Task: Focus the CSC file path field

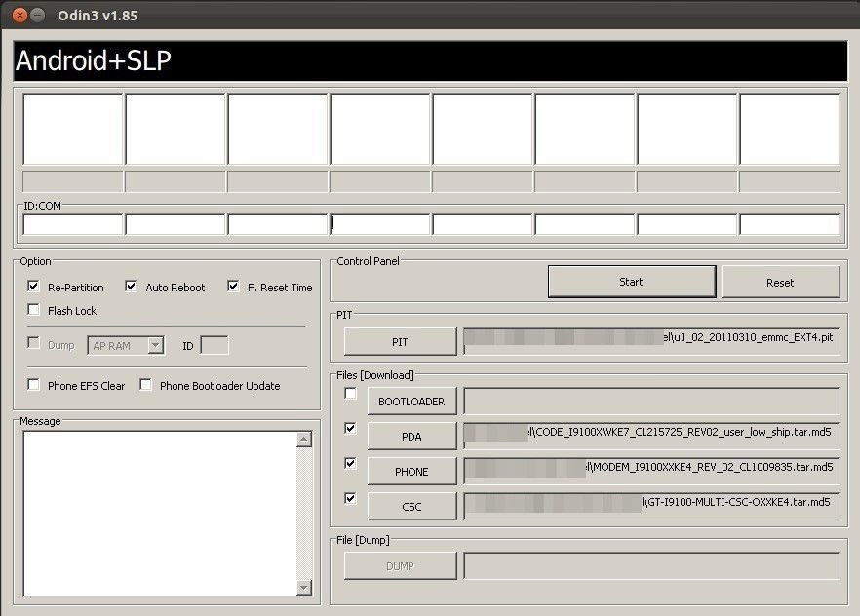Action: [651, 507]
